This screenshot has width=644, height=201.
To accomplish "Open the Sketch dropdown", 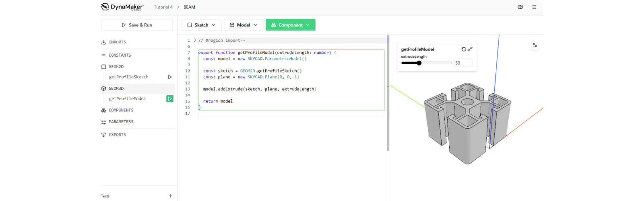I will (201, 25).
